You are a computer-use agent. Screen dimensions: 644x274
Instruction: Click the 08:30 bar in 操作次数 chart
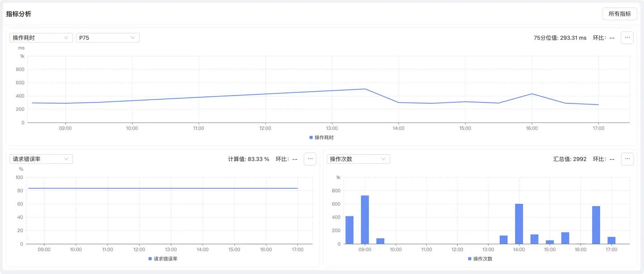349,230
